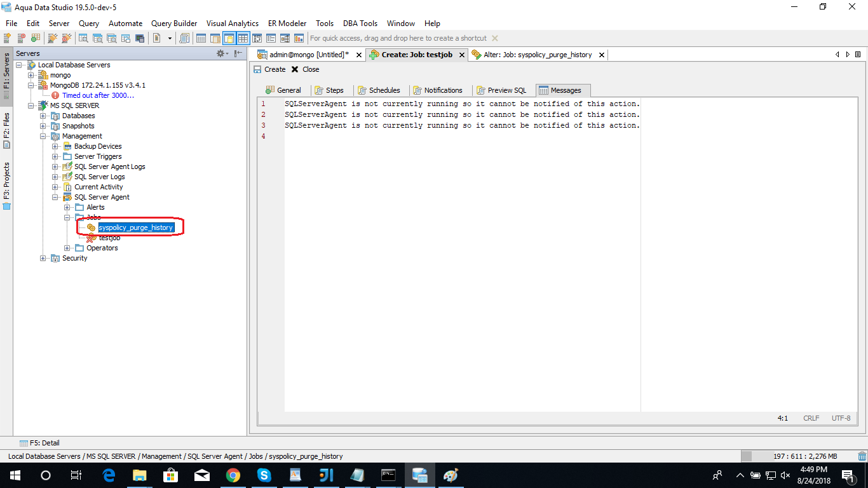Toggle the F1: Servers side panel
This screenshot has width=868, height=488.
(x=6, y=76)
